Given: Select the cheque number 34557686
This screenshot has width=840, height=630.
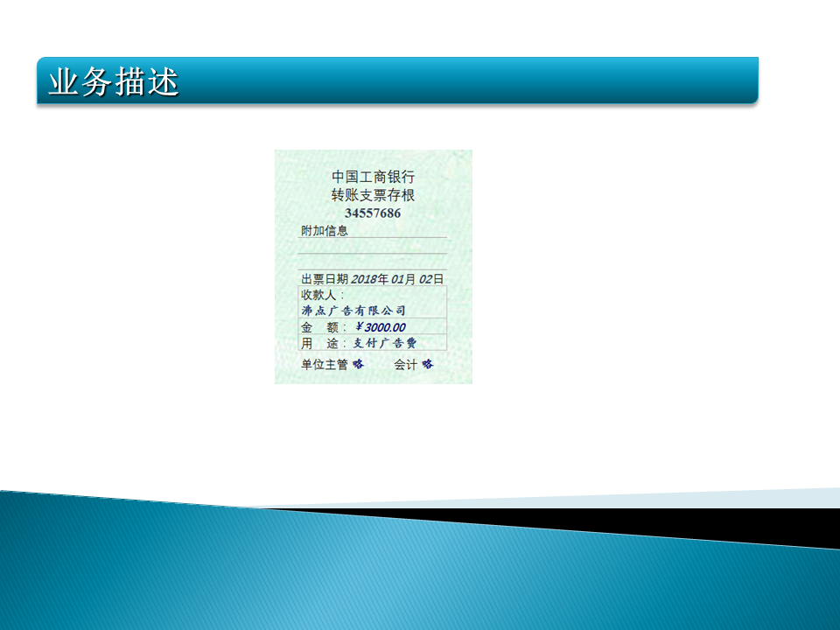Looking at the screenshot, I should click(x=373, y=213).
